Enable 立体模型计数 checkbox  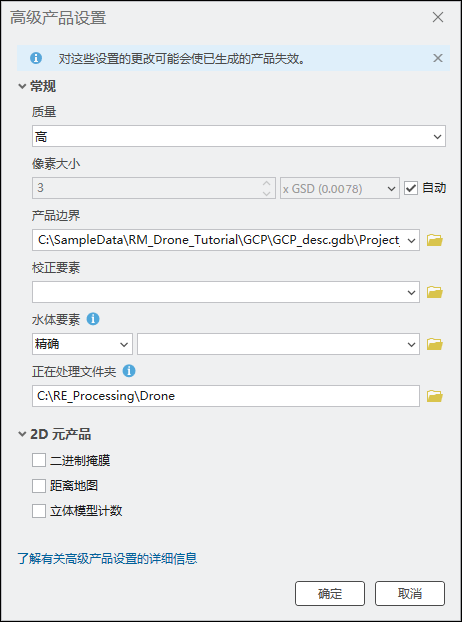(x=39, y=511)
